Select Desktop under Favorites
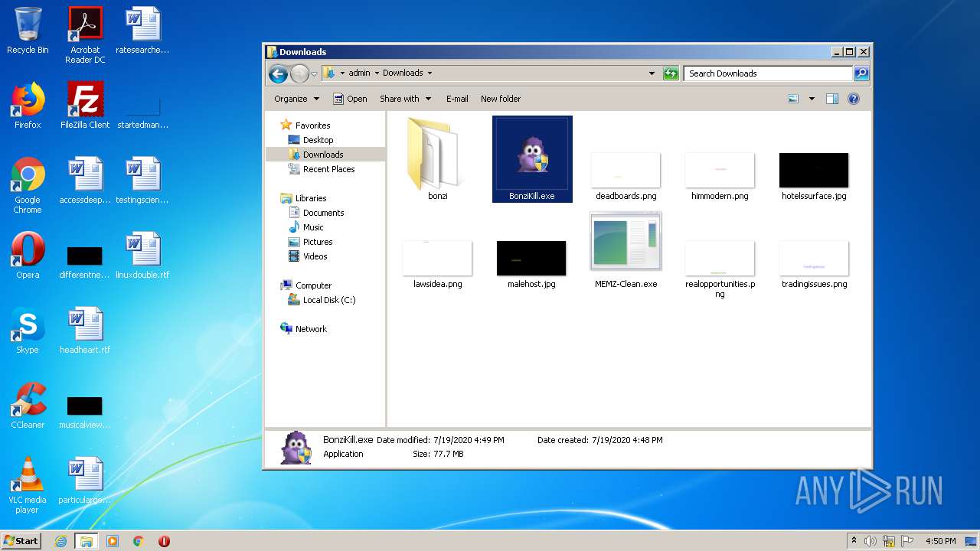The image size is (980, 551). [318, 140]
